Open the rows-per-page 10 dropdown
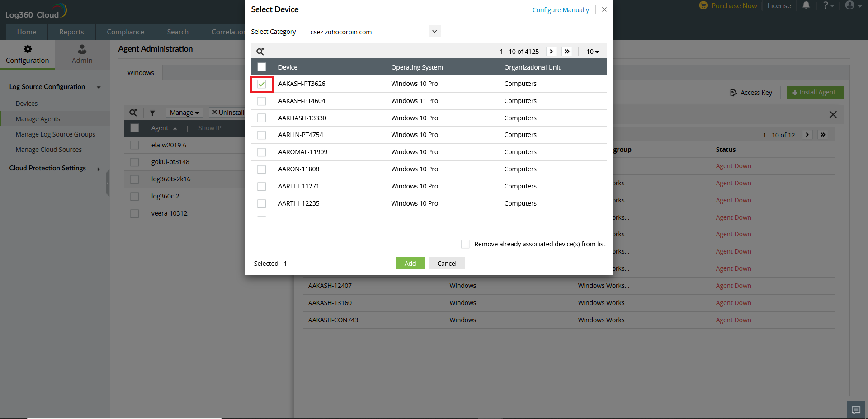 (x=593, y=52)
